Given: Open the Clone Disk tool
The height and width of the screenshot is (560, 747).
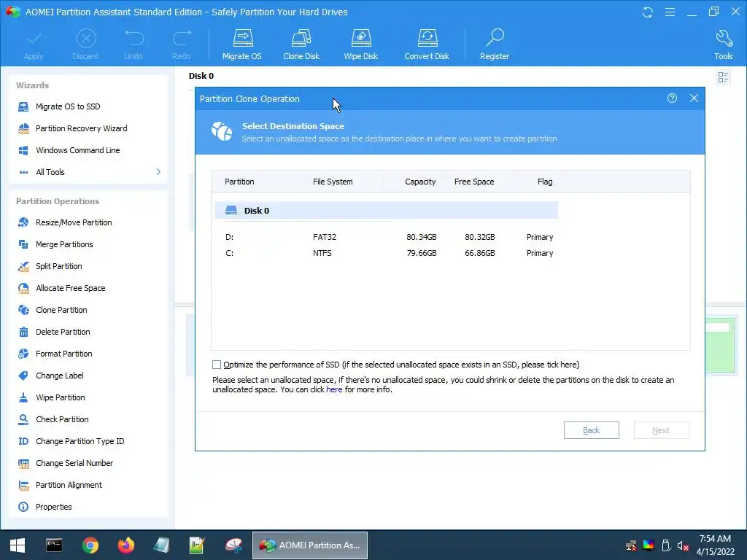Looking at the screenshot, I should coord(301,44).
